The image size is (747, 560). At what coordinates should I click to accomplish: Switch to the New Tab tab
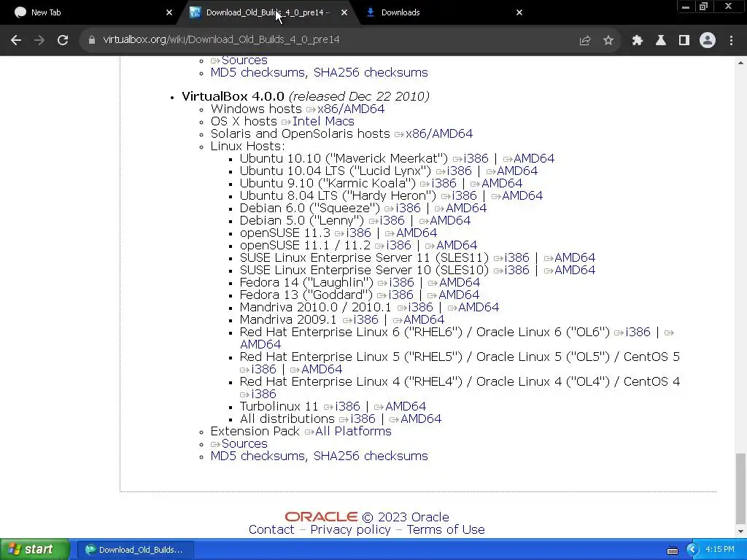tap(90, 12)
